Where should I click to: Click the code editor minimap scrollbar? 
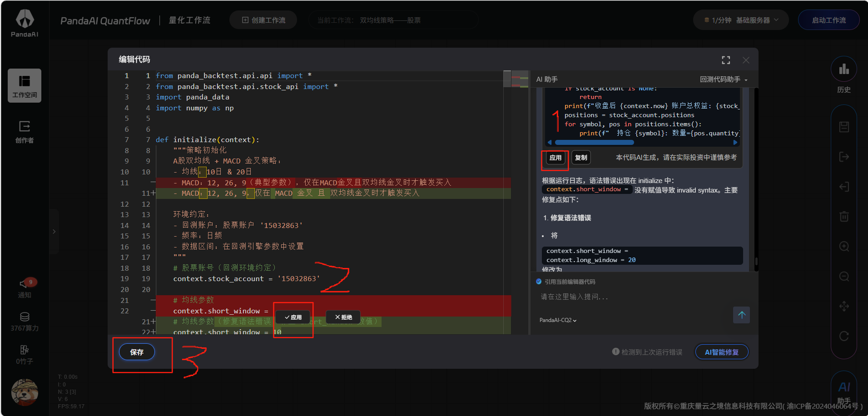[x=507, y=79]
